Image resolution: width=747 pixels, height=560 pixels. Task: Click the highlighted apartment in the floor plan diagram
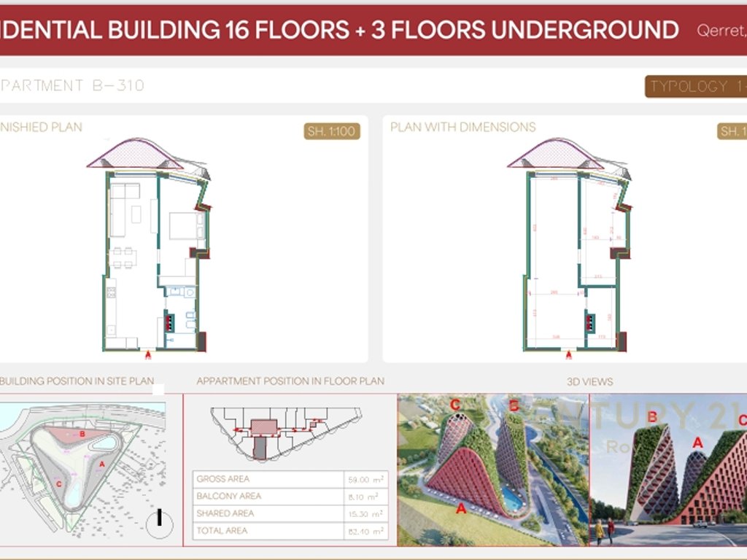260,446
